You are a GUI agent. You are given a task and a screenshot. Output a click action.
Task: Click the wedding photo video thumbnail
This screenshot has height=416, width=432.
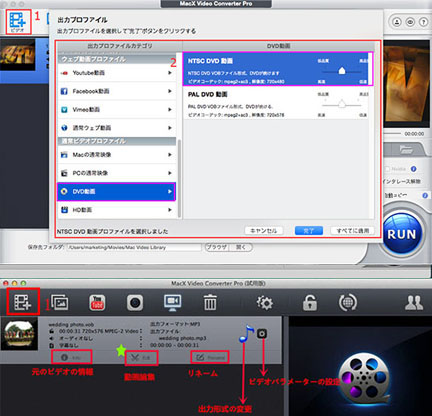click(19, 334)
